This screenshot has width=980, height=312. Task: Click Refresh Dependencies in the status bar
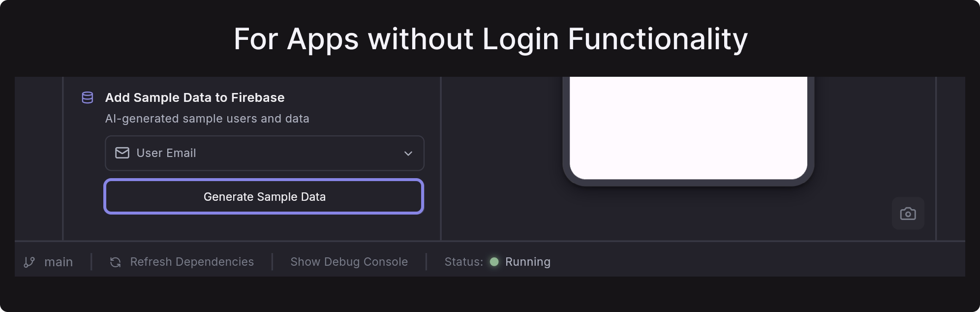click(x=192, y=261)
